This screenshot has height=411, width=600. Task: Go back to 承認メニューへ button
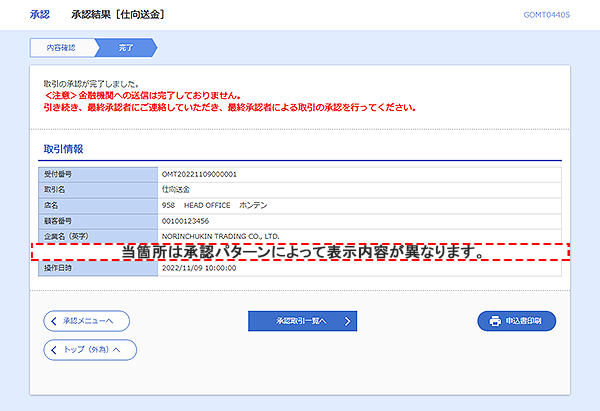coord(86,321)
